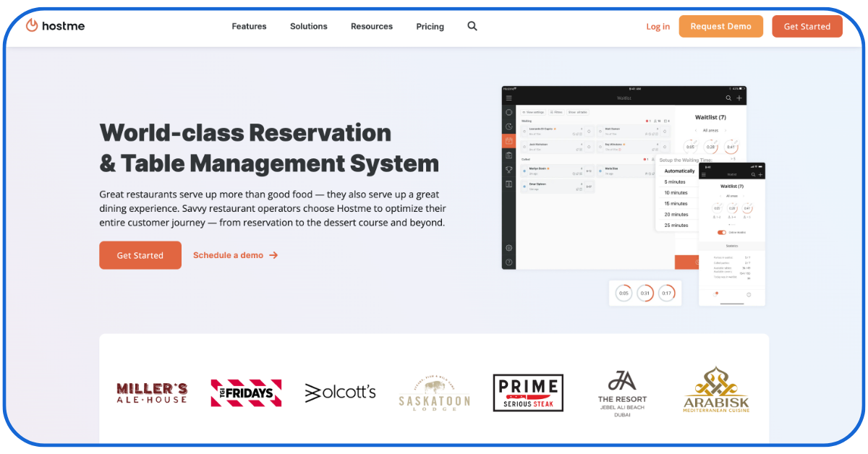868x454 pixels.
Task: Click the TGI Fridays logo
Action: (x=246, y=393)
